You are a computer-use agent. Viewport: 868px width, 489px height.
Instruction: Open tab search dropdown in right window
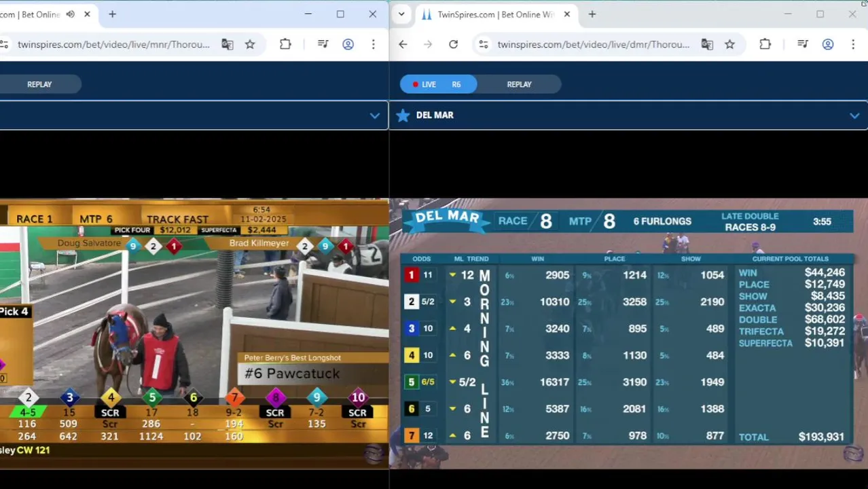[401, 14]
